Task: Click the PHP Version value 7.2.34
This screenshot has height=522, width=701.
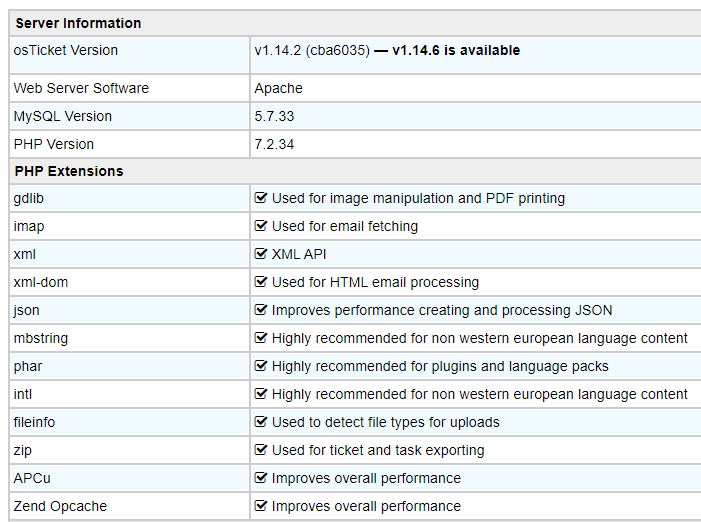Action: pyautogui.click(x=274, y=144)
